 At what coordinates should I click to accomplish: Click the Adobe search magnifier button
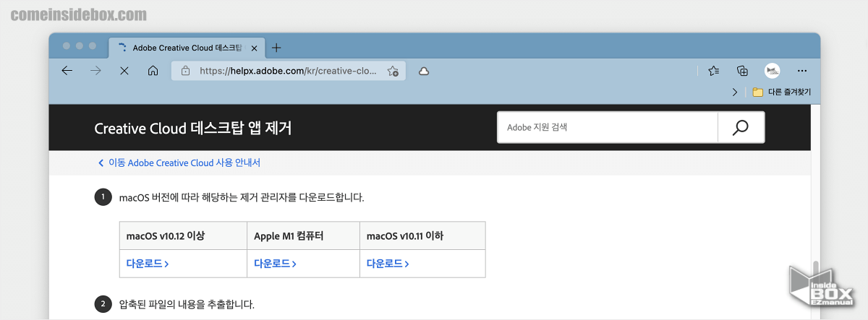point(741,128)
